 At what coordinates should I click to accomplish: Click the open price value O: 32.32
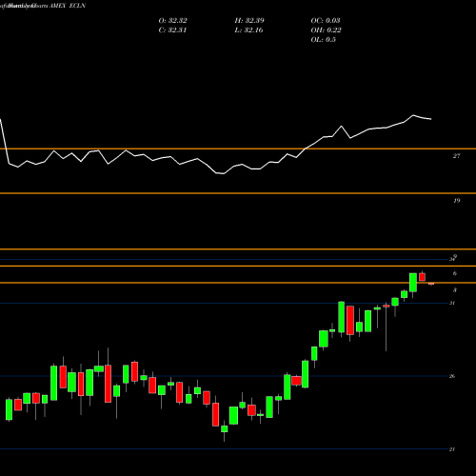pyautogui.click(x=172, y=21)
